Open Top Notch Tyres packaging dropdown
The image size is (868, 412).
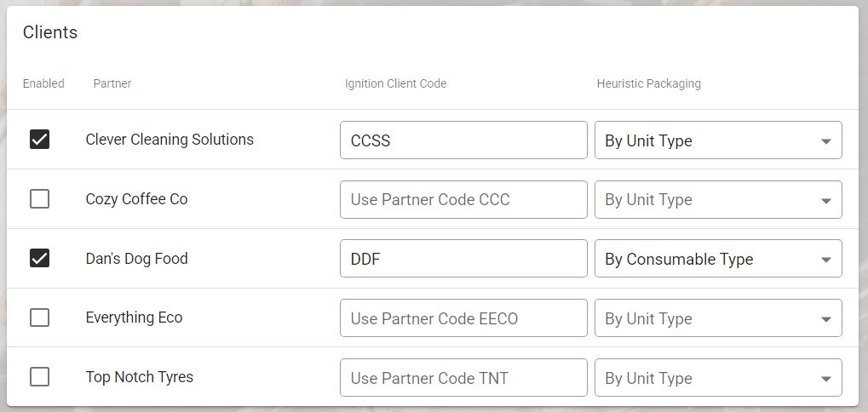tap(717, 378)
